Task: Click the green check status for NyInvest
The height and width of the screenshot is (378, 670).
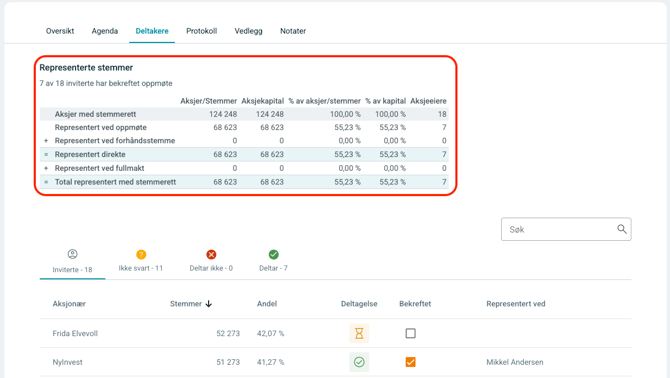Action: click(359, 362)
